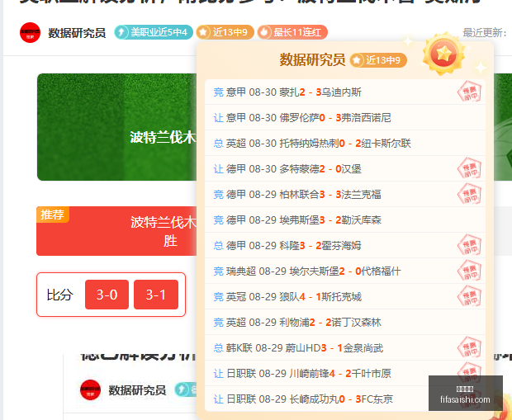Open the 数据研究员 author name link at top
The image size is (512, 420).
[x=77, y=33]
